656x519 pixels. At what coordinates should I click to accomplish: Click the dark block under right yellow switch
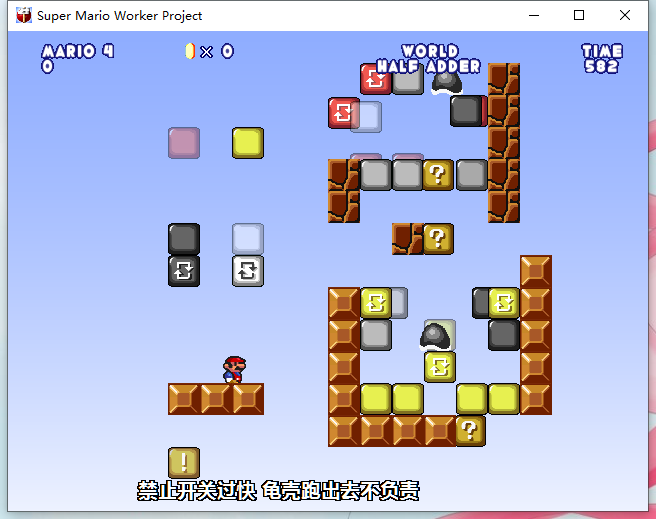[x=504, y=335]
